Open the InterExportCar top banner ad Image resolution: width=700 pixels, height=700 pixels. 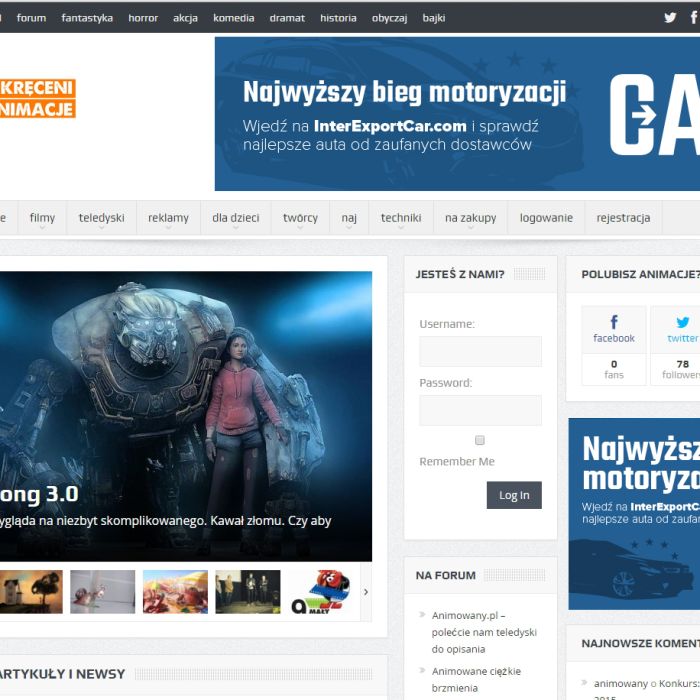click(457, 114)
